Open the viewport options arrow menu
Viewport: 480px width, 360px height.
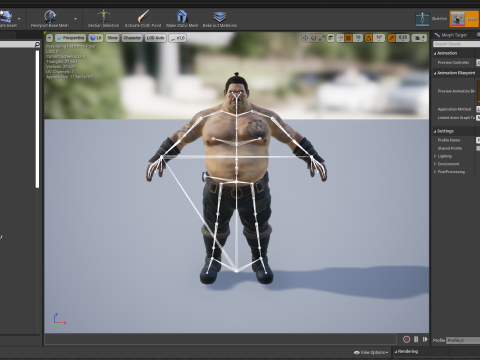point(49,38)
